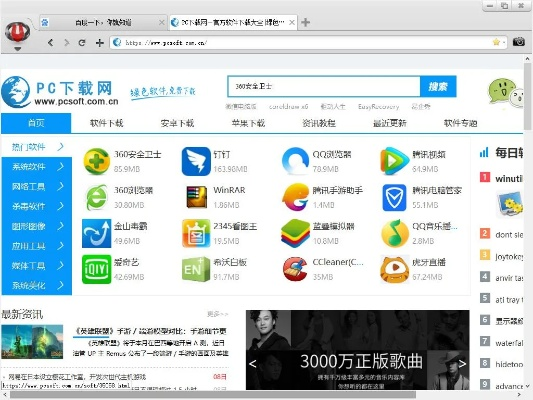
Task: Open the bookmark star dropdown arrow
Action: pyautogui.click(x=504, y=43)
